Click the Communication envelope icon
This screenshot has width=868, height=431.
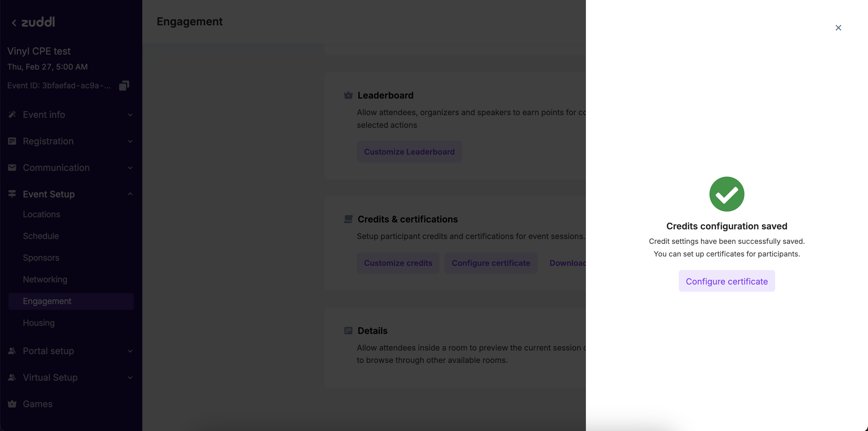click(12, 168)
